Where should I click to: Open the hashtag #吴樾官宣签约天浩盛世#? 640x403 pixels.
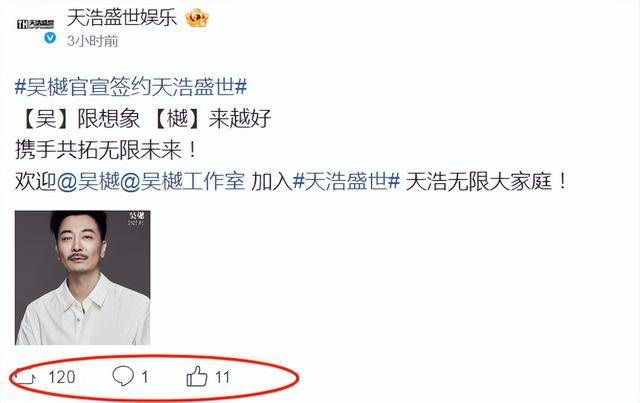131,87
